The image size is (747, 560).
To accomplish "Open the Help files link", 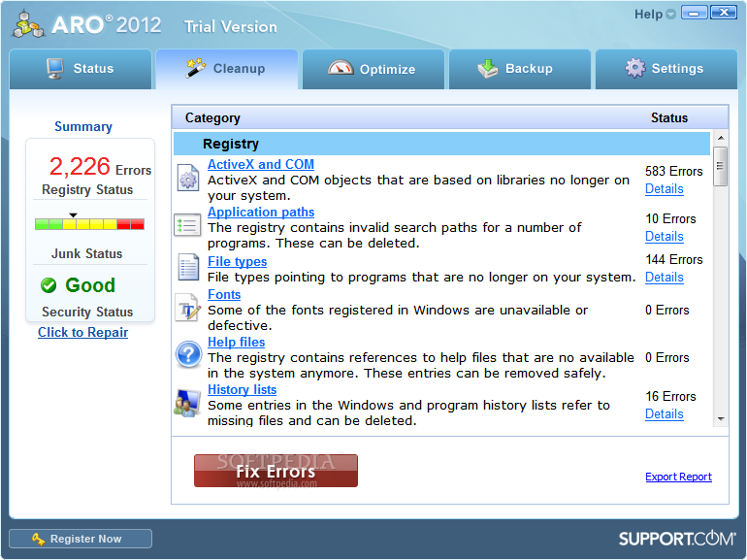I will click(237, 343).
